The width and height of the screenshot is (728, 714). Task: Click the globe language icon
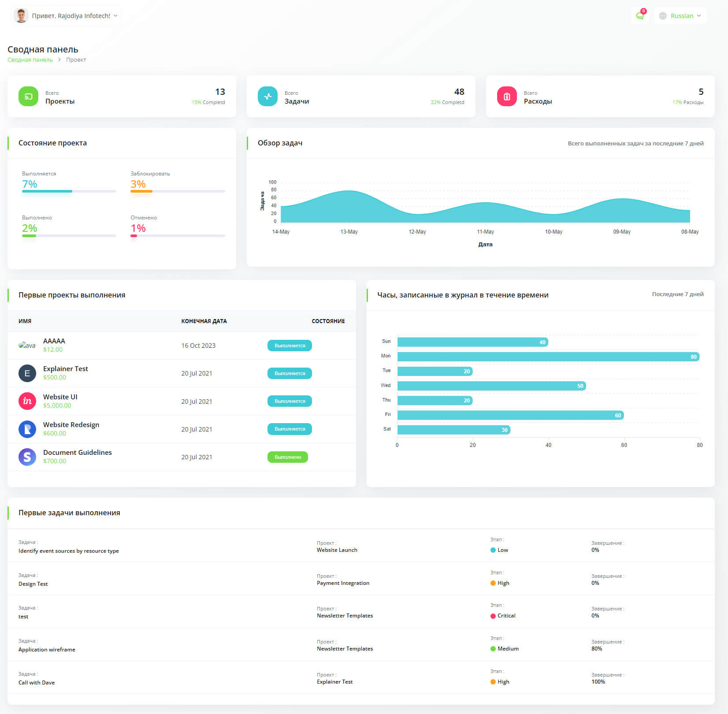(x=662, y=16)
